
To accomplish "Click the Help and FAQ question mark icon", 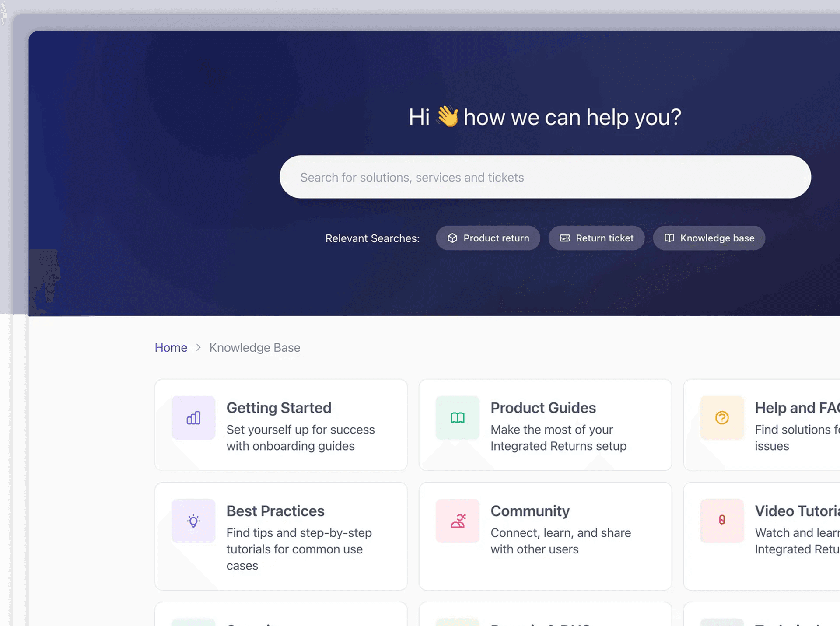I will tap(722, 418).
